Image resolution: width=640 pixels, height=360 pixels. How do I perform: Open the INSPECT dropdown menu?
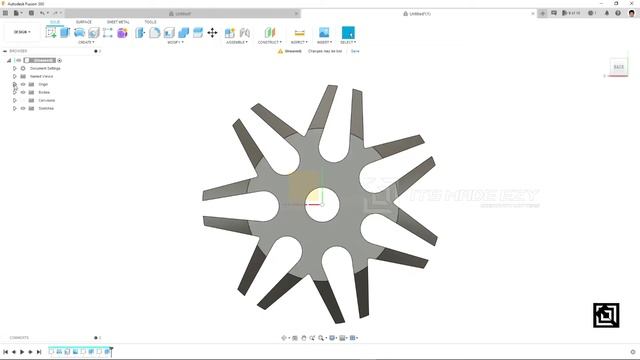pyautogui.click(x=299, y=42)
